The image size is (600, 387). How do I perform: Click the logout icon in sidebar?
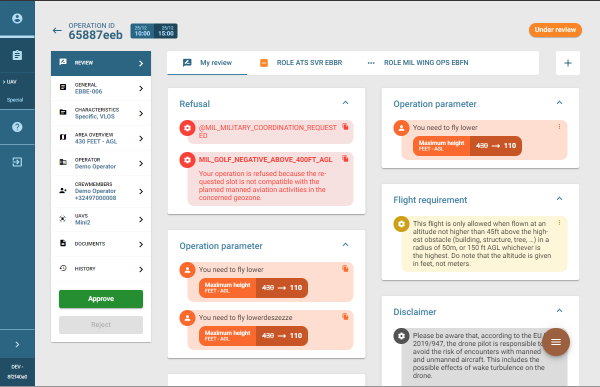point(17,162)
